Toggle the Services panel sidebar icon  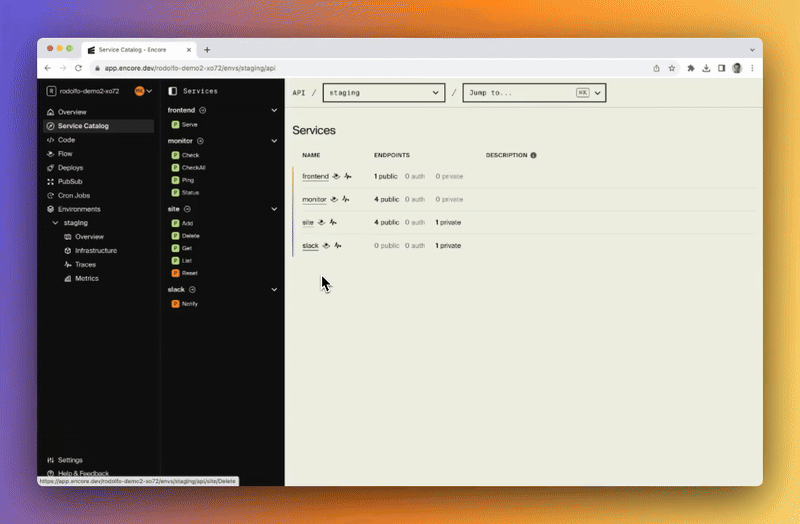click(172, 91)
